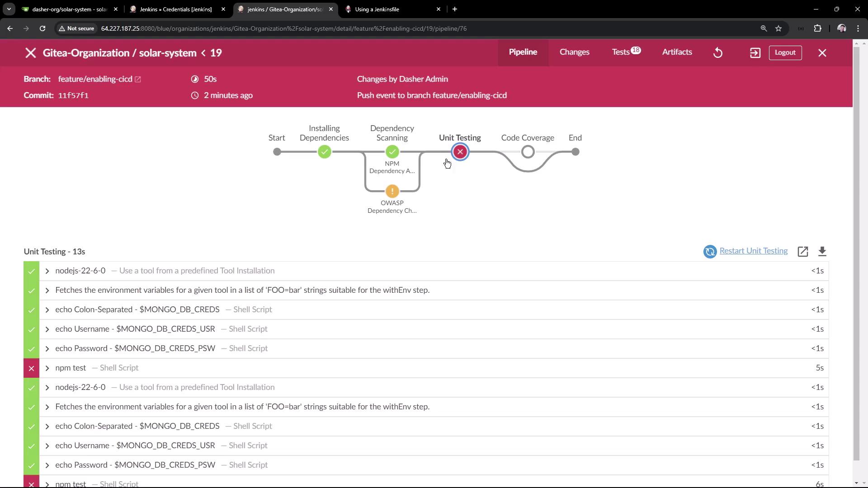Click Restart Unit Testing link

click(x=753, y=251)
